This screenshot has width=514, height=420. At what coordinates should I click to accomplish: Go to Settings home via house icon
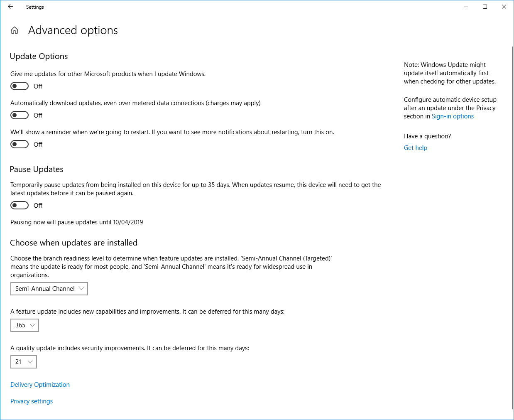pos(15,30)
